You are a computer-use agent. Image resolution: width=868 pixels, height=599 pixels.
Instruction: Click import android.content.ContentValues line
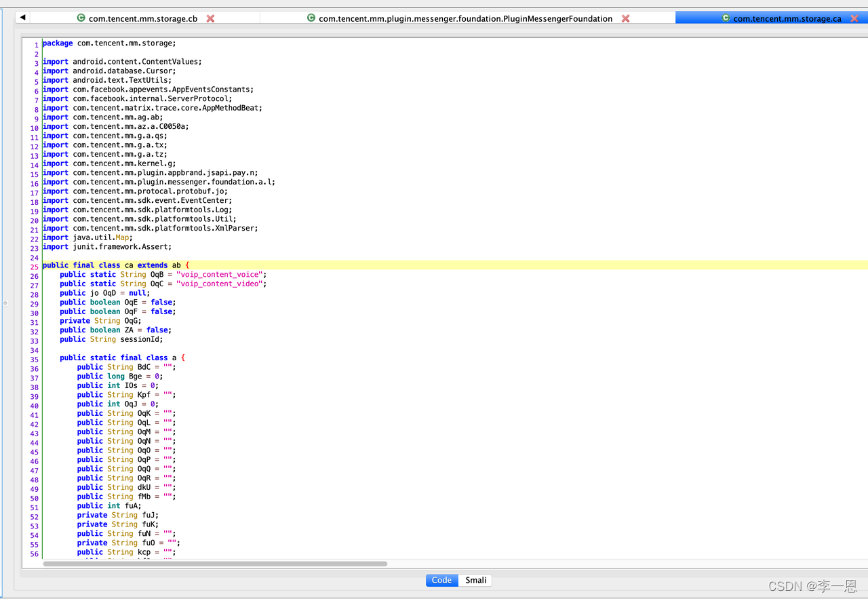(x=122, y=62)
